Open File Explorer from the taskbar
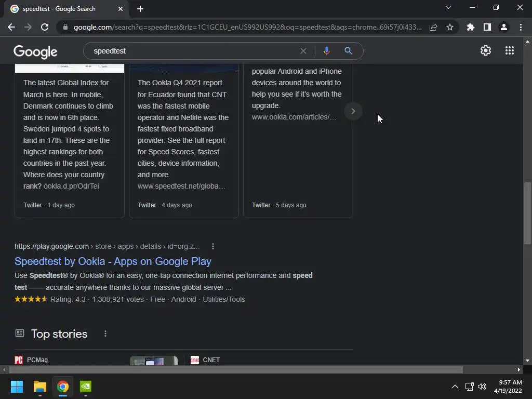 point(39,387)
